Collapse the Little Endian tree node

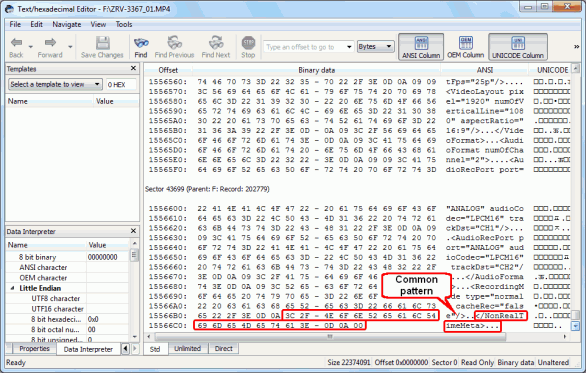pyautogui.click(x=12, y=288)
